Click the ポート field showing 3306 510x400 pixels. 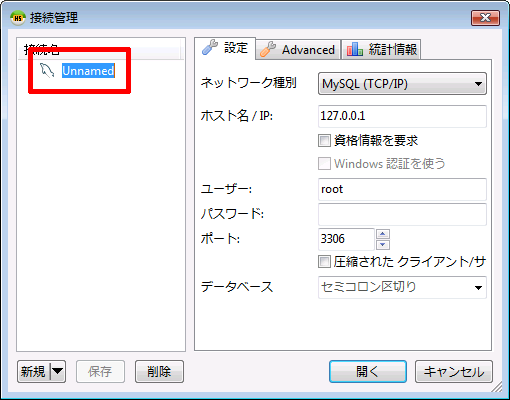click(346, 239)
